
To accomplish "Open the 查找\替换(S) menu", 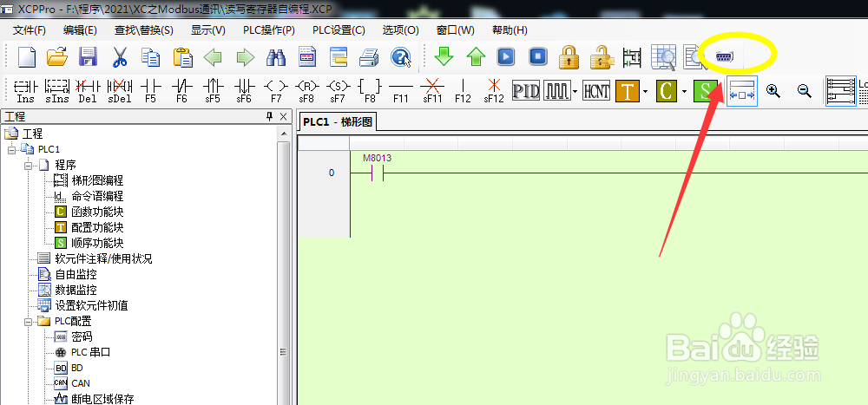I will point(144,30).
